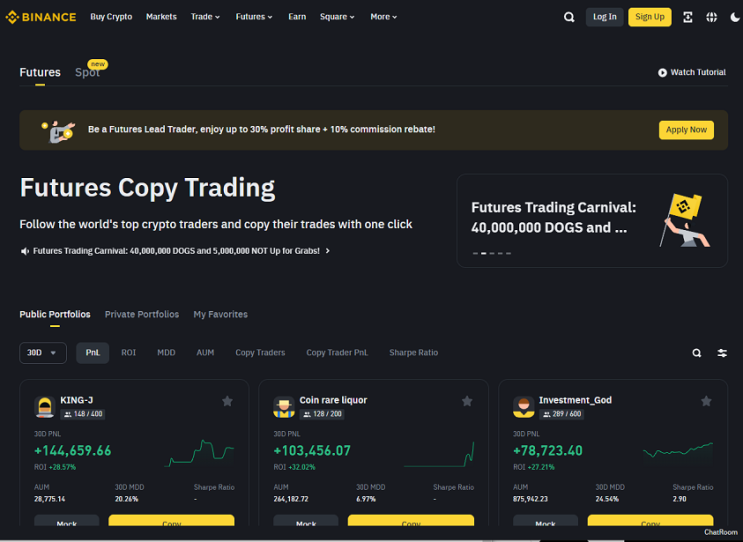
Task: Open the Investment_God trader name
Action: [575, 400]
